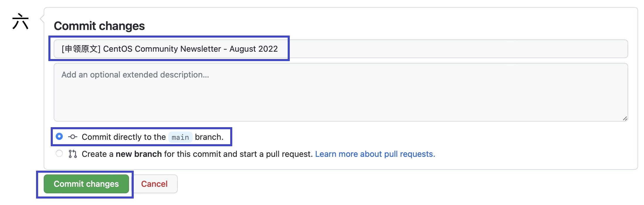The height and width of the screenshot is (205, 644).
Task: Place cursor at "[申领原文]" prefix in title
Action: pos(81,49)
